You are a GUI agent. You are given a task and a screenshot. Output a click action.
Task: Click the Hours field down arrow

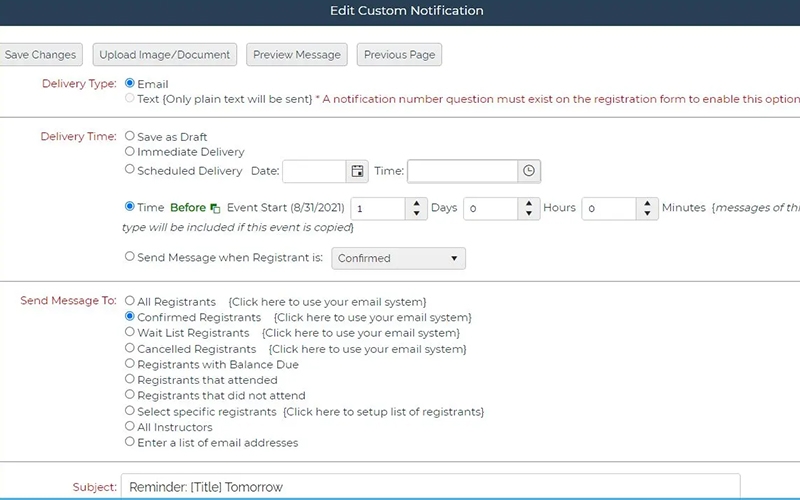pos(530,214)
